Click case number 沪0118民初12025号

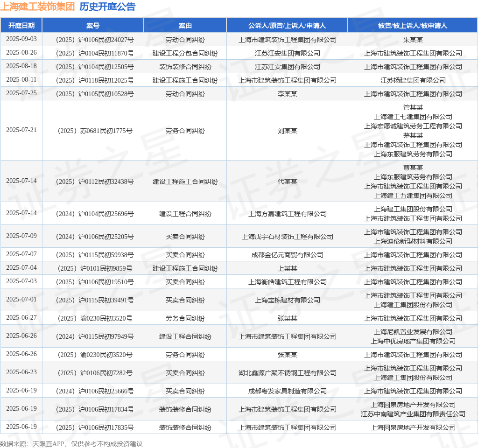click(x=95, y=80)
